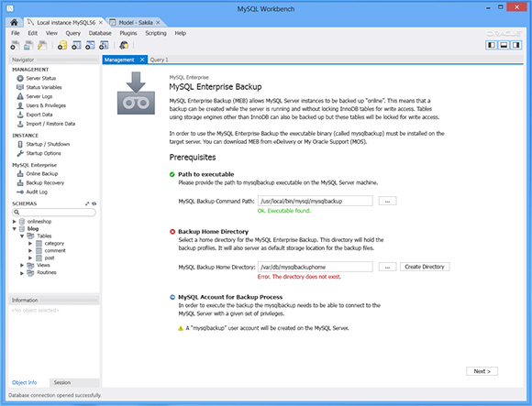The image size is (532, 406).
Task: Collapse the Tables node
Action: [22, 236]
